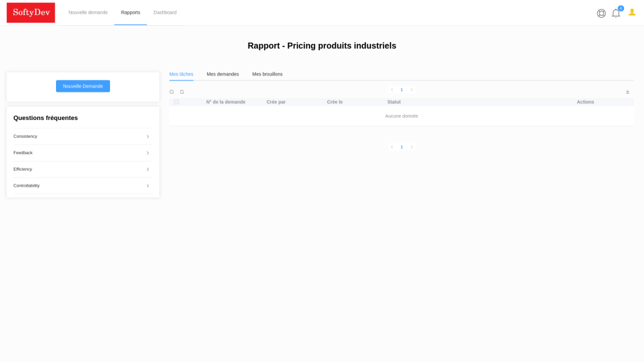This screenshot has width=644, height=362.
Task: Click the Controllability question text
Action: tap(26, 185)
